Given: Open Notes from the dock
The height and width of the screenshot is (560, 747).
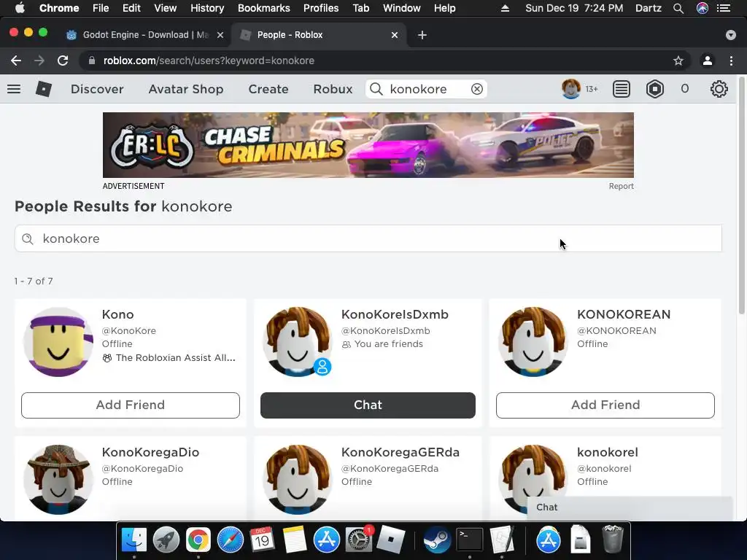Looking at the screenshot, I should point(294,540).
